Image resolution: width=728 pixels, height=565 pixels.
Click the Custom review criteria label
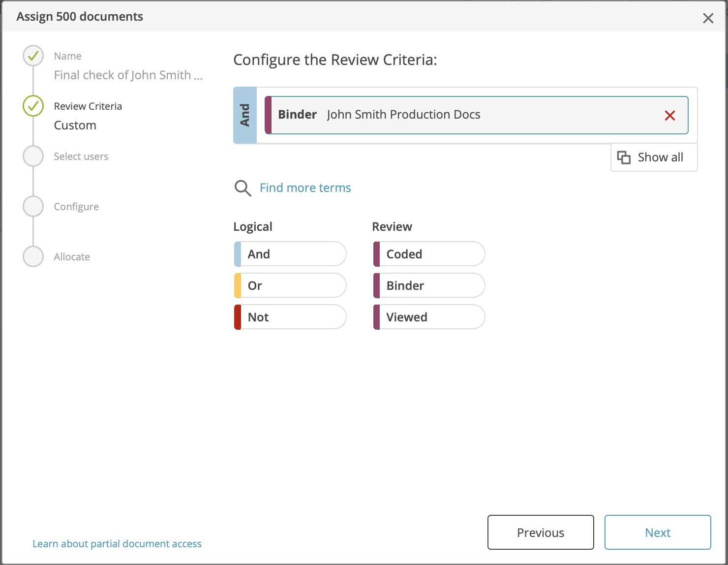click(75, 126)
